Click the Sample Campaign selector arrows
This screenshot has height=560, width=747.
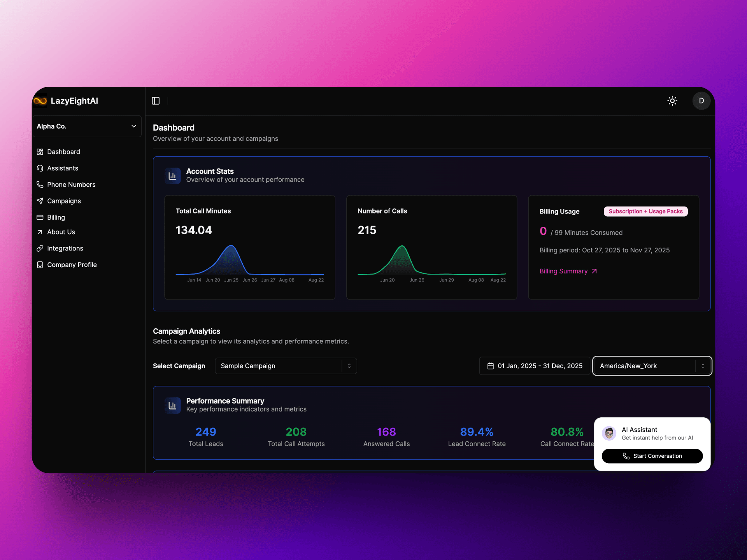pos(349,366)
